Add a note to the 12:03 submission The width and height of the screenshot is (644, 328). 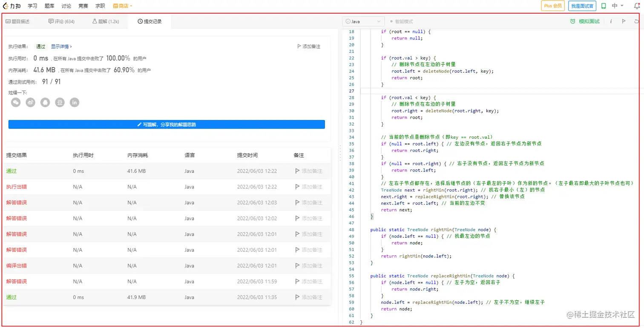(309, 203)
